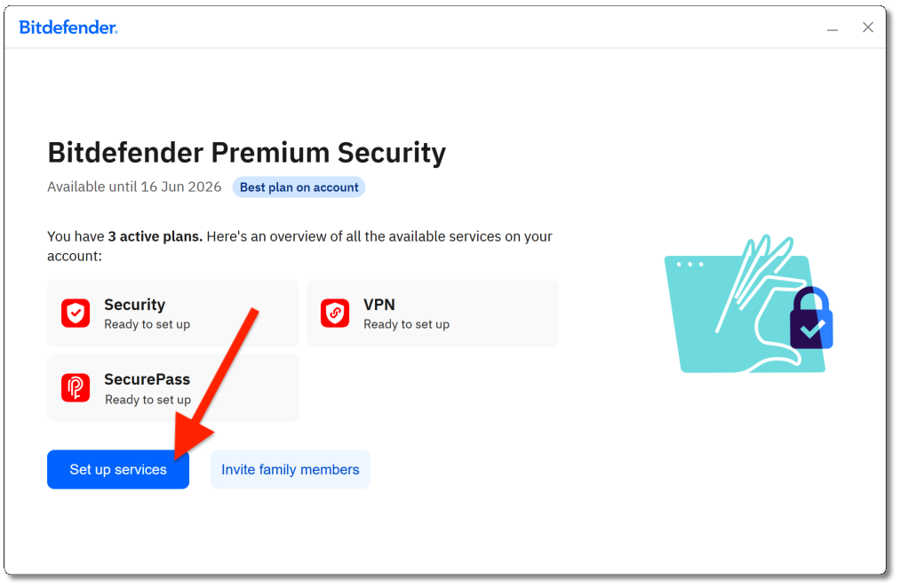The width and height of the screenshot is (900, 588).
Task: Open the Security service card
Action: coord(172,313)
